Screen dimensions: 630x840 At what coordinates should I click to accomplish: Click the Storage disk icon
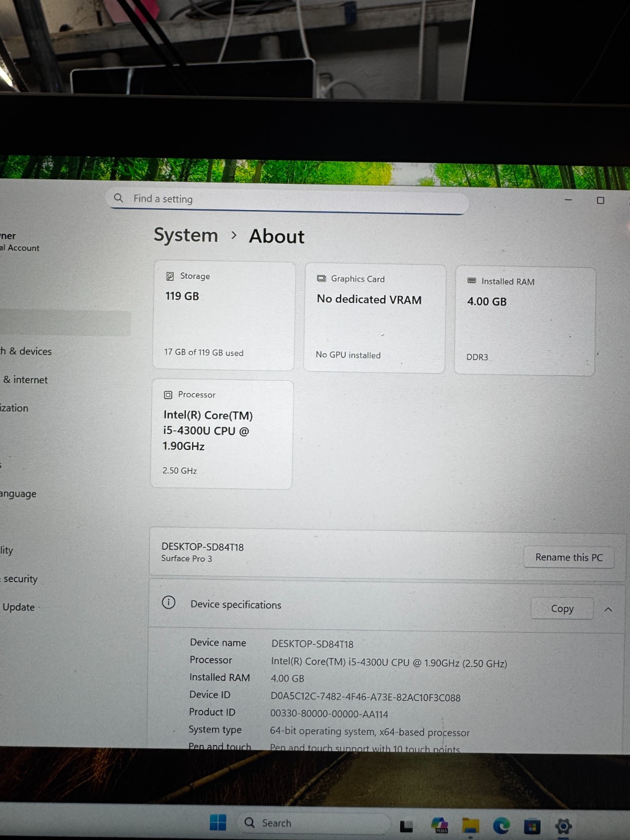click(x=170, y=276)
